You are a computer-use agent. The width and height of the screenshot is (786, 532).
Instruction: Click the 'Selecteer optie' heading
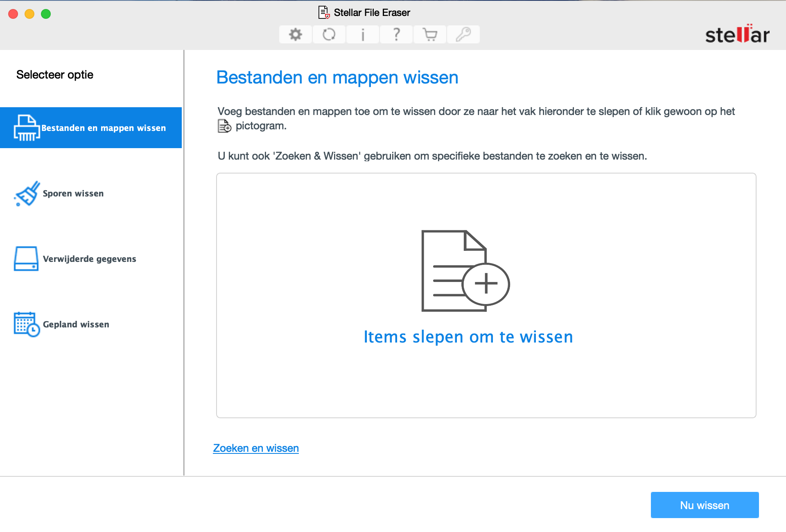tap(55, 75)
